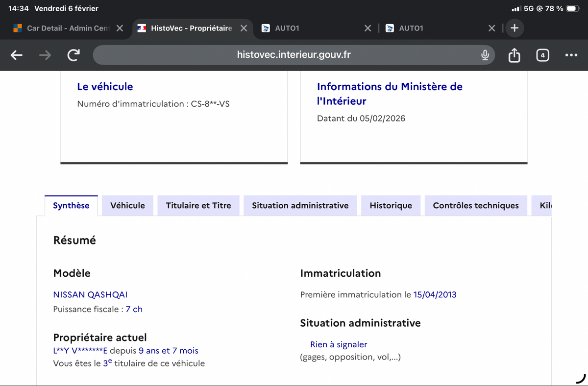Tap the forward navigation arrow
The height and width of the screenshot is (386, 588).
coord(45,55)
